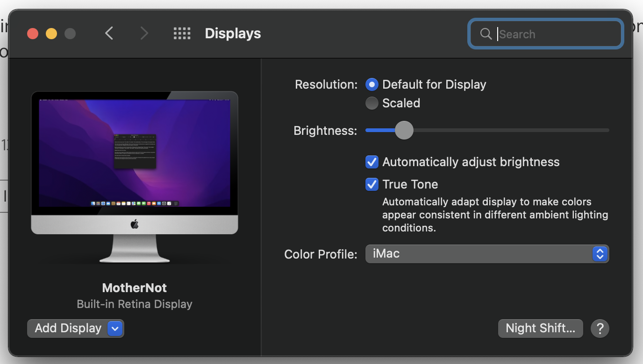
Task: Click the Brightness label
Action: (x=325, y=131)
